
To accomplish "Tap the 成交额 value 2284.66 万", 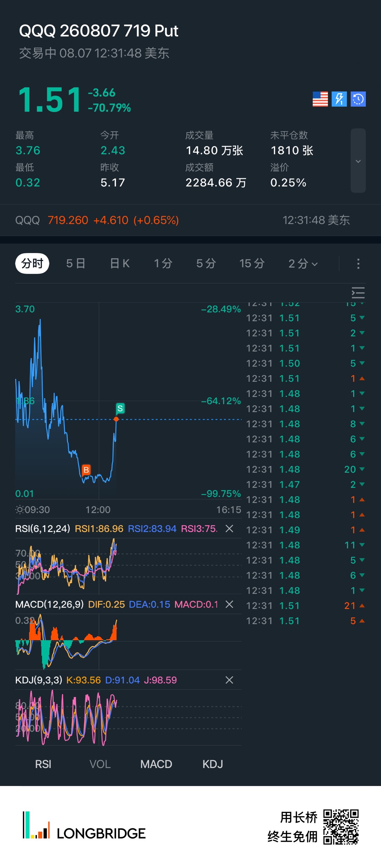I will 216,183.
